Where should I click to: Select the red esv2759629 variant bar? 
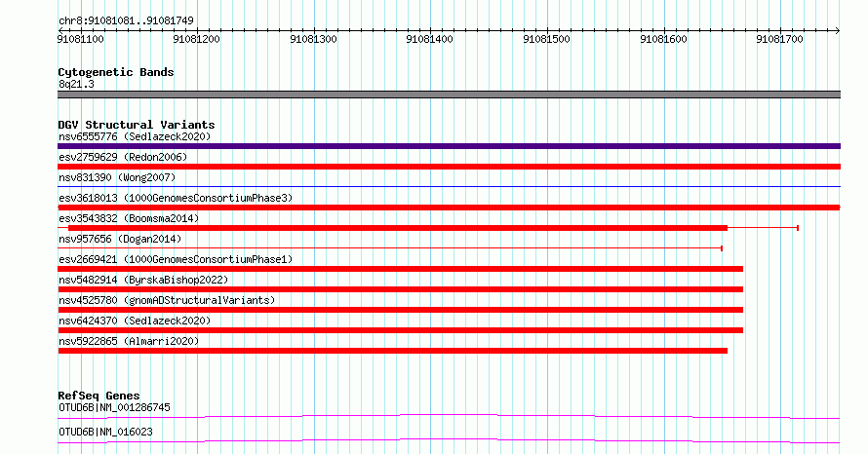(449, 167)
